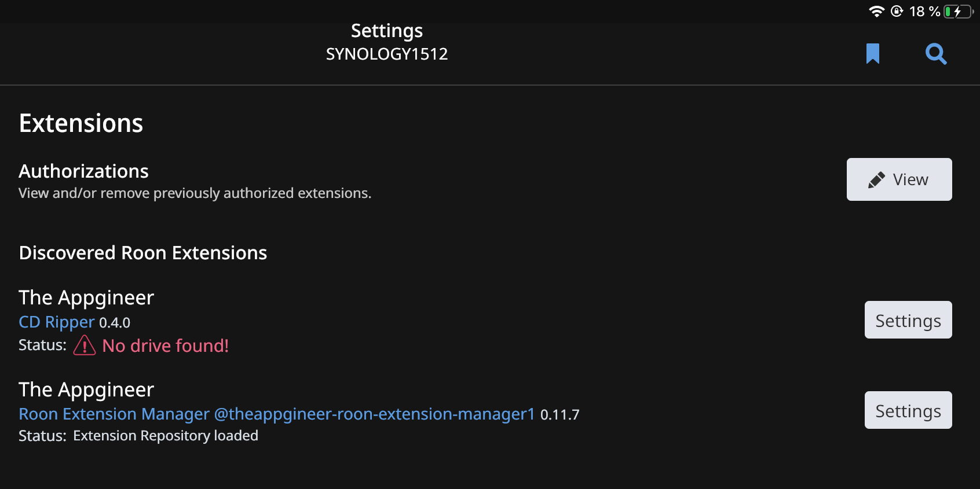Open Settings for Roon Extension Manager
Screen dimensions: 980x489
tap(908, 410)
